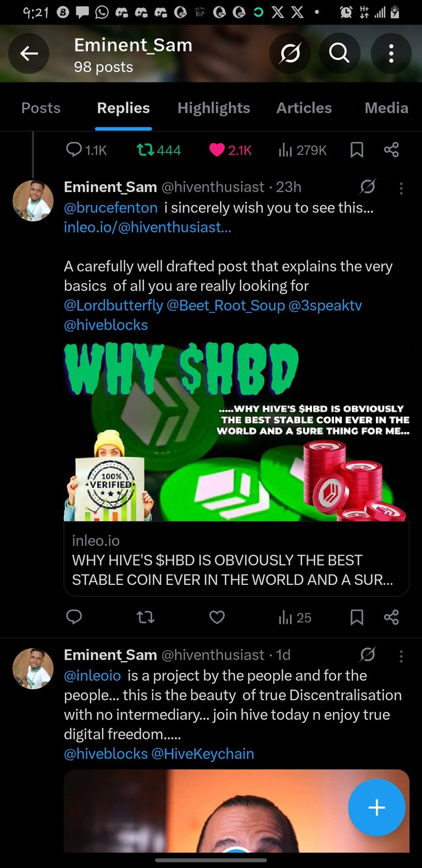This screenshot has width=422, height=868.
Task: Tap the blue compose plus button
Action: pyautogui.click(x=377, y=808)
